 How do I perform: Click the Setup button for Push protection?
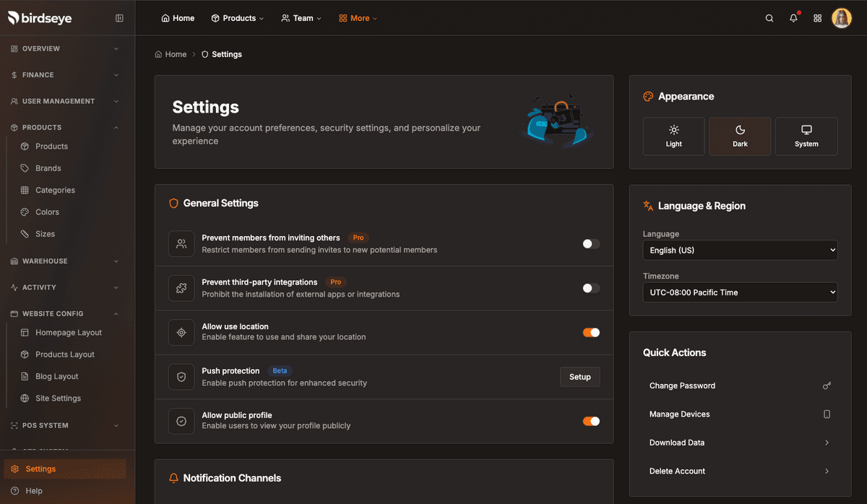[579, 377]
